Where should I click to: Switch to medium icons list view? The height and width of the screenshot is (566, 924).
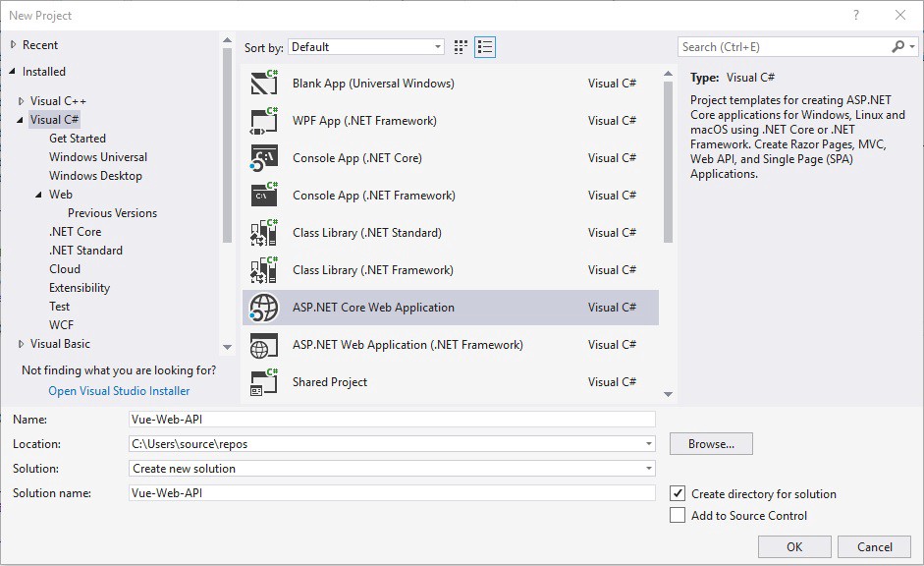click(485, 47)
